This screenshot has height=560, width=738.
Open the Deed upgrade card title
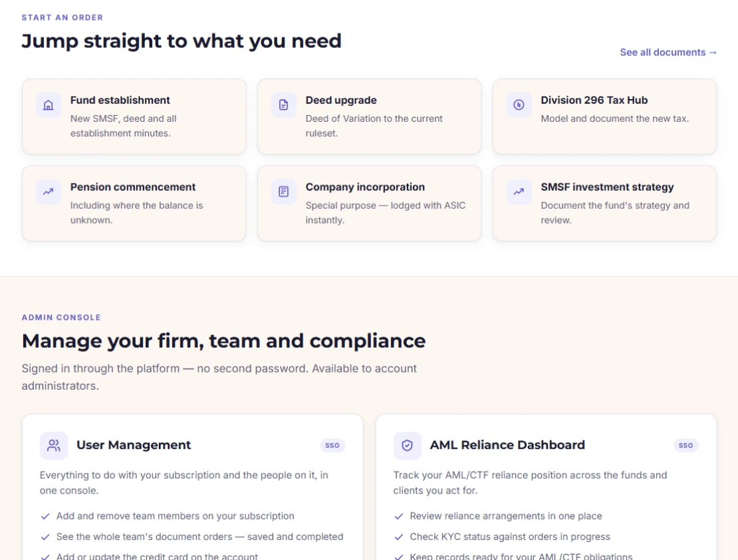point(341,100)
